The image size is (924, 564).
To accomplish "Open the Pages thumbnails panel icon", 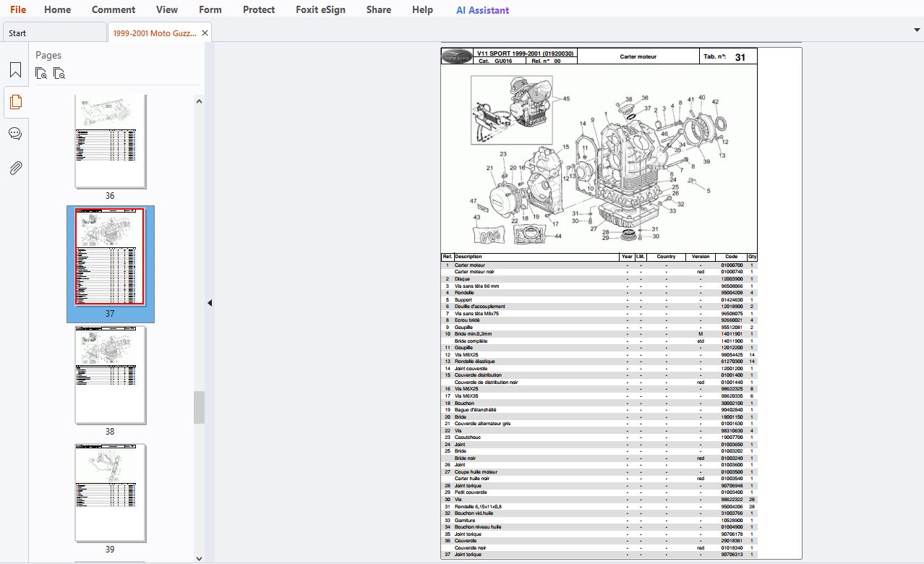I will click(x=15, y=102).
